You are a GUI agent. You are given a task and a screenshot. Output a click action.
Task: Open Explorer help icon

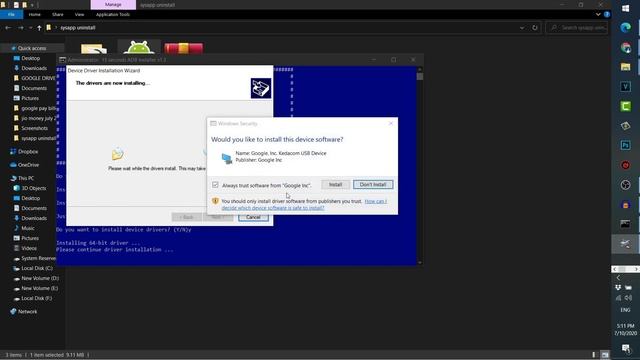[607, 14]
